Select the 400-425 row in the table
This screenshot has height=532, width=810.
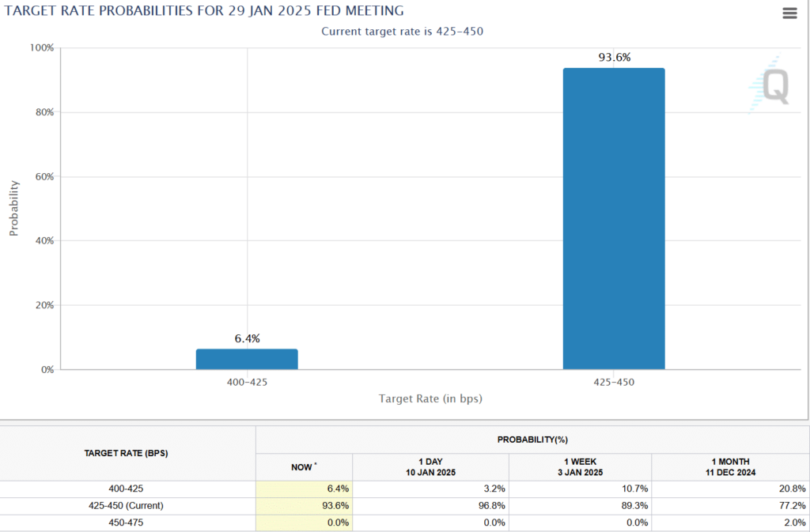pos(127,489)
